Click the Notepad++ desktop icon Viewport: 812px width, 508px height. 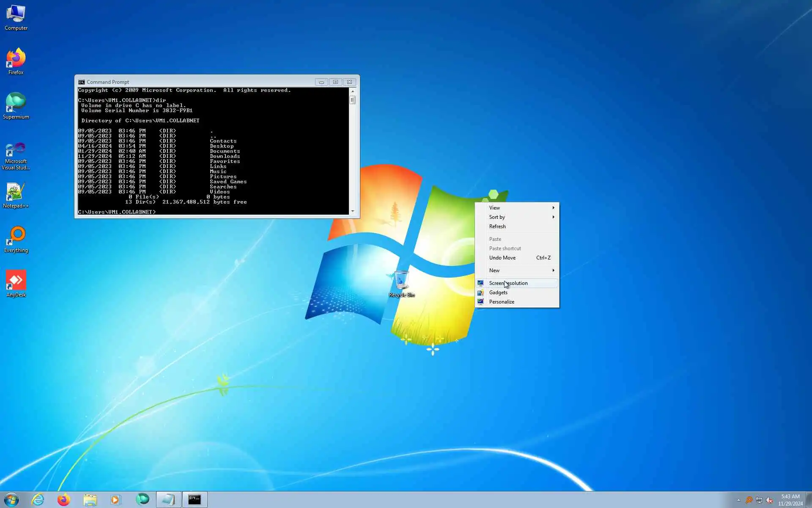[16, 193]
